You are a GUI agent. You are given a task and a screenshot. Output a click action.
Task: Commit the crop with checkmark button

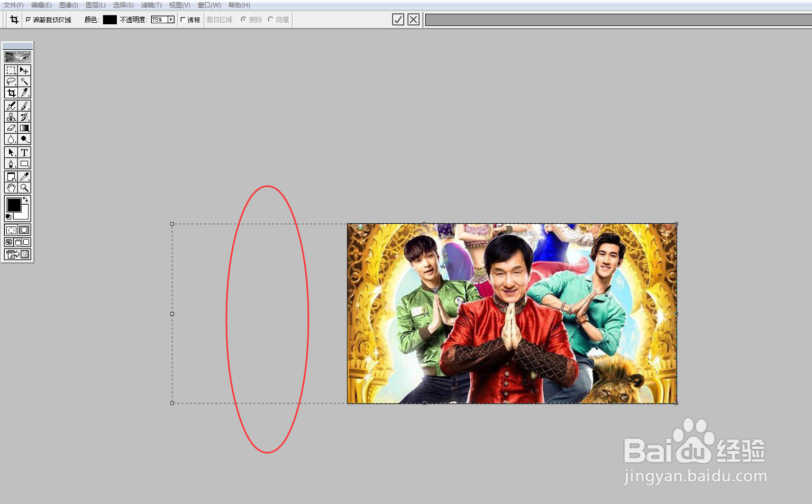pos(398,20)
